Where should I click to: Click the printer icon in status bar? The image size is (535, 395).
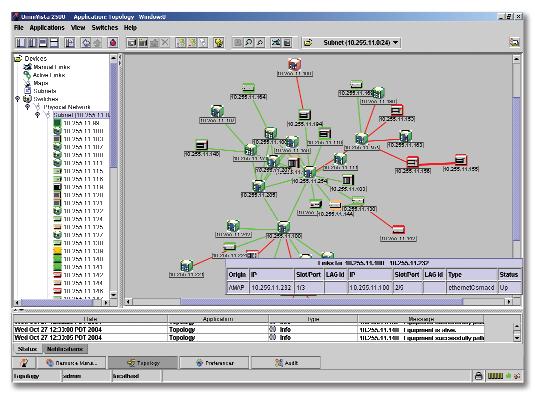pos(478,376)
